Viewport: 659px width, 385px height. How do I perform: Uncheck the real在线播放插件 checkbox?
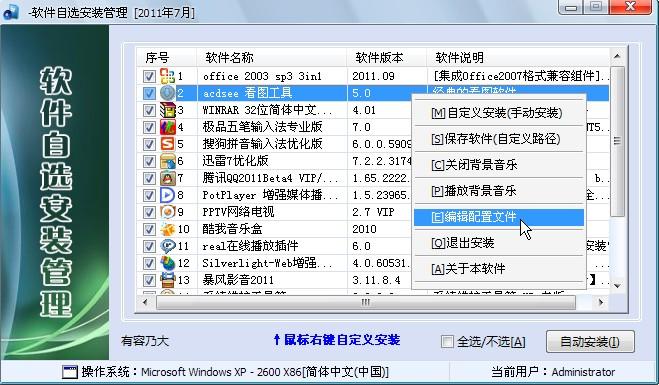pyautogui.click(x=149, y=246)
